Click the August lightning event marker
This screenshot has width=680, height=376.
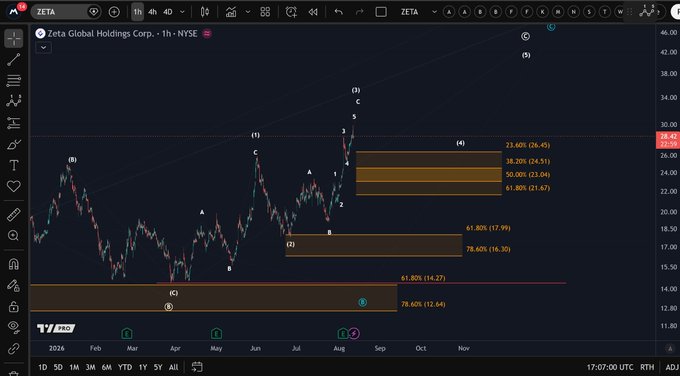(x=354, y=333)
